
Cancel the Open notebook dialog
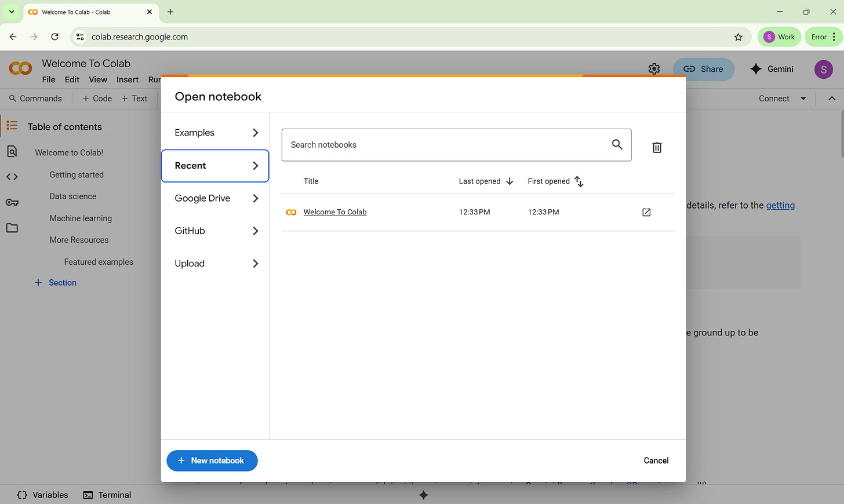point(656,461)
